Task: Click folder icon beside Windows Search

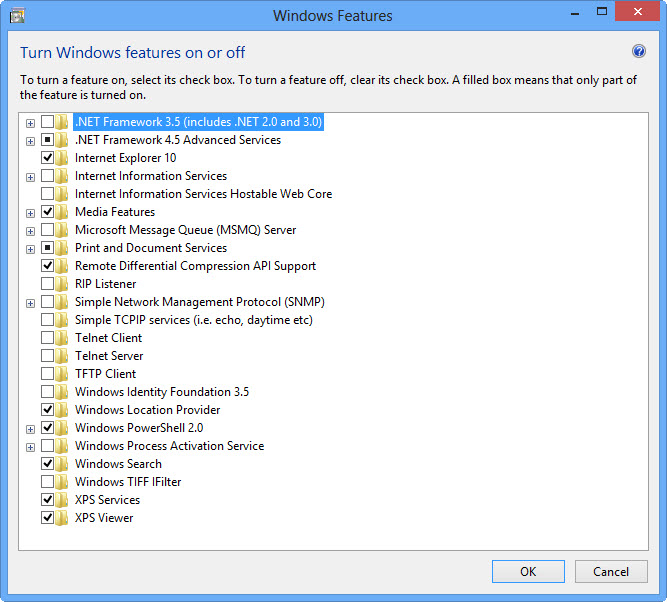Action: coord(62,464)
